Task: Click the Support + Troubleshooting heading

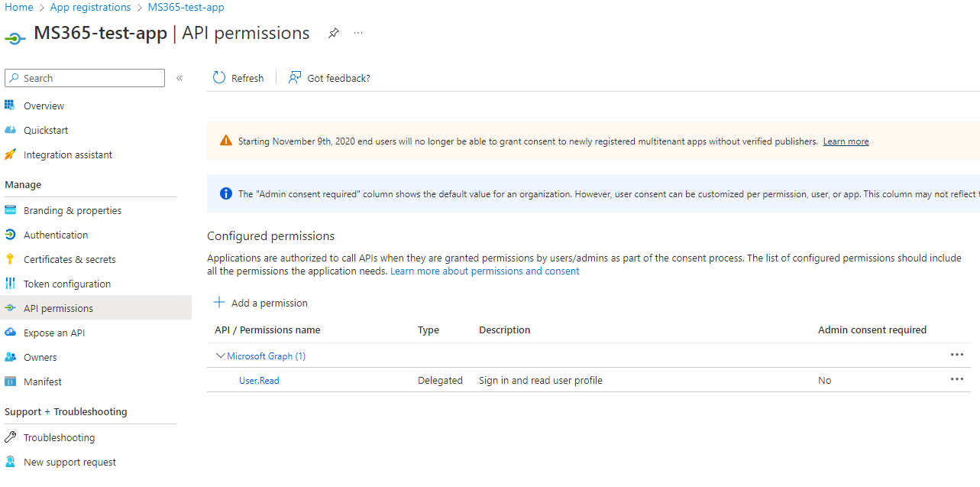Action: pyautogui.click(x=66, y=412)
